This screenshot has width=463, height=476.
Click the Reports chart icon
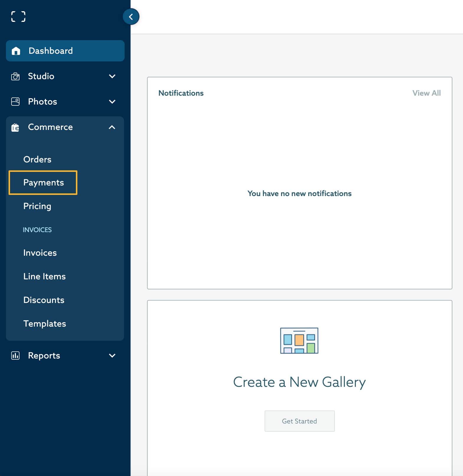pos(15,356)
